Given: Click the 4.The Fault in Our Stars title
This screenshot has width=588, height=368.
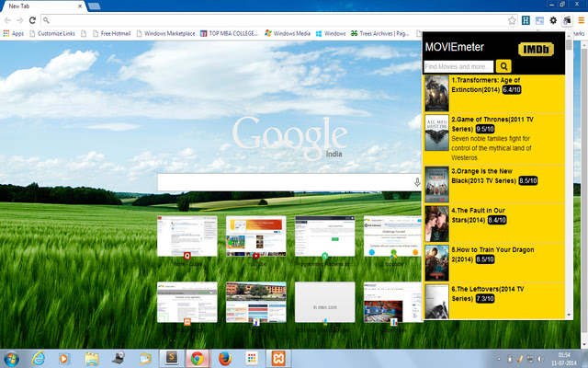Looking at the screenshot, I should tap(478, 215).
